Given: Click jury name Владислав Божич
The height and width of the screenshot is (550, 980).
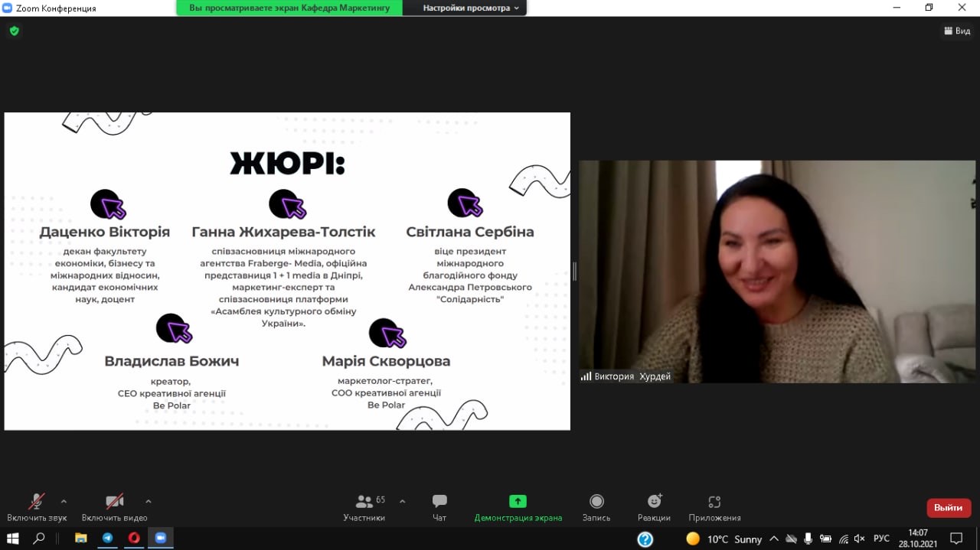Looking at the screenshot, I should [x=171, y=361].
